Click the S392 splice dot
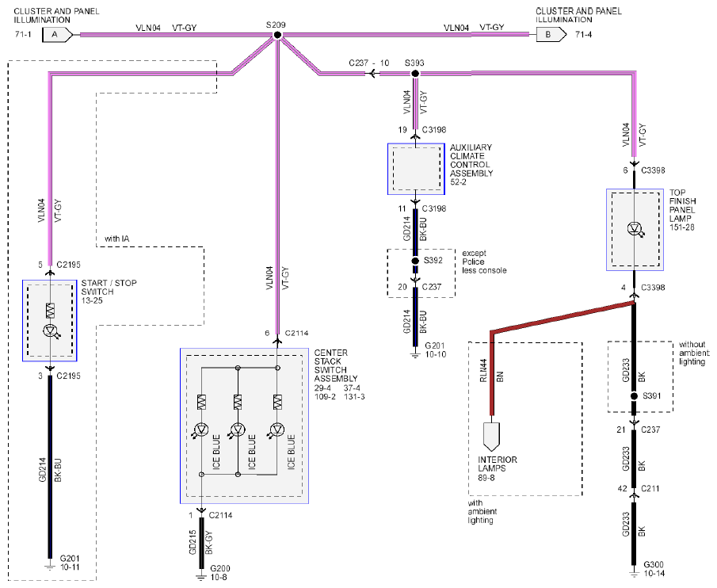Viewport: 717px width, 588px height. tap(415, 261)
